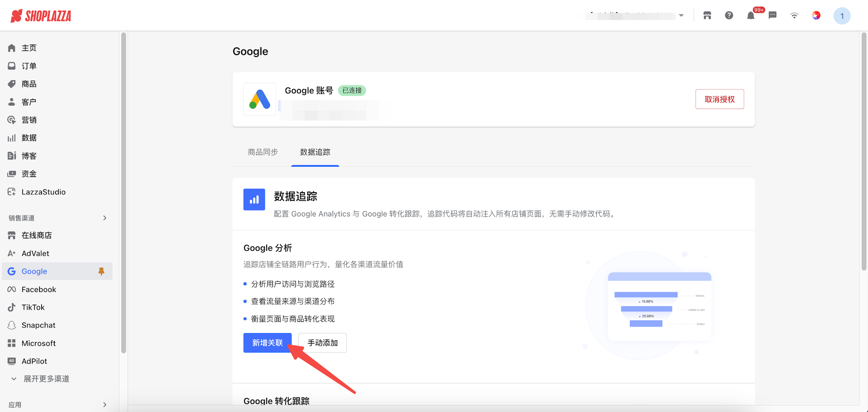Click 衡量页面与商品转化表现 bullet text

tap(293, 319)
